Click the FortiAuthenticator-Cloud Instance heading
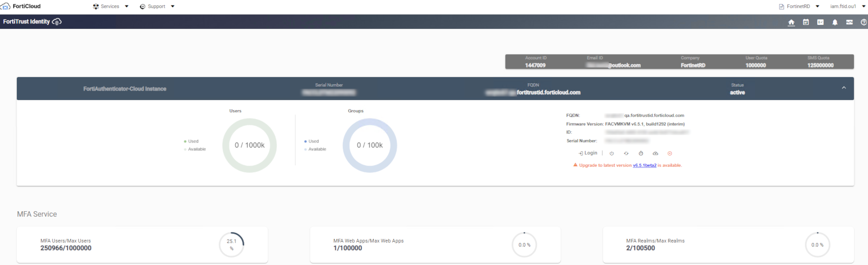The height and width of the screenshot is (265, 868). (x=125, y=89)
